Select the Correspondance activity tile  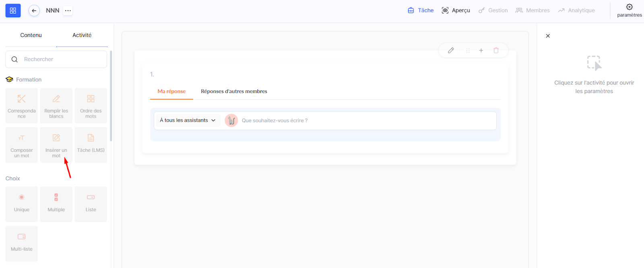(x=22, y=106)
